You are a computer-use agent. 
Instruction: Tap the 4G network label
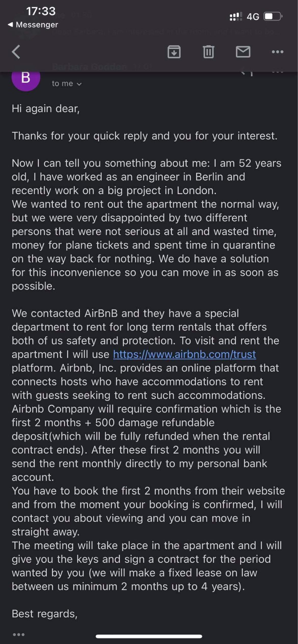click(253, 17)
